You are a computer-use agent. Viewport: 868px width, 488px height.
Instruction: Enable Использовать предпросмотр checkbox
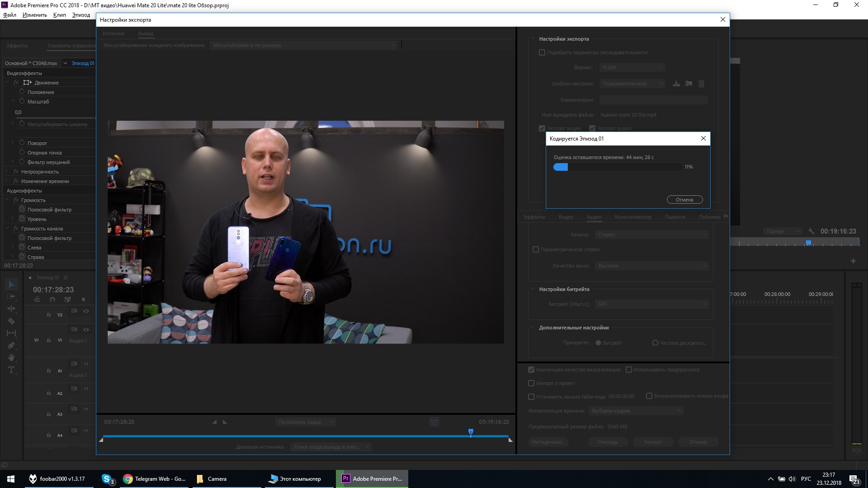[x=628, y=370]
